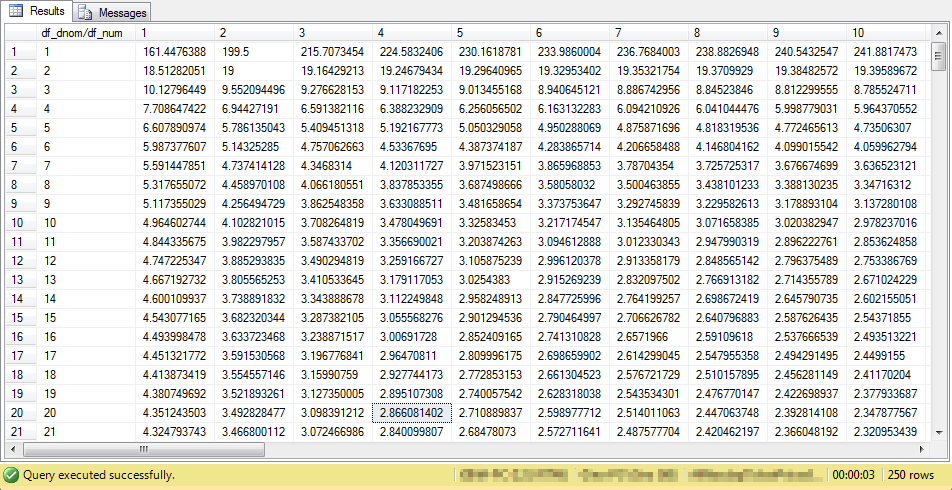Select cell with value 19
The width and height of the screenshot is (952, 490).
pyautogui.click(x=254, y=71)
